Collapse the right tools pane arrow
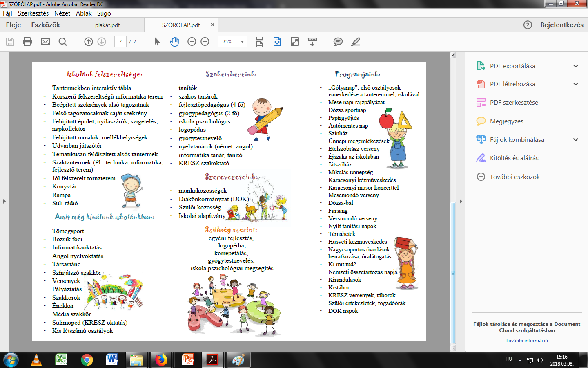This screenshot has width=588, height=368. [x=461, y=201]
